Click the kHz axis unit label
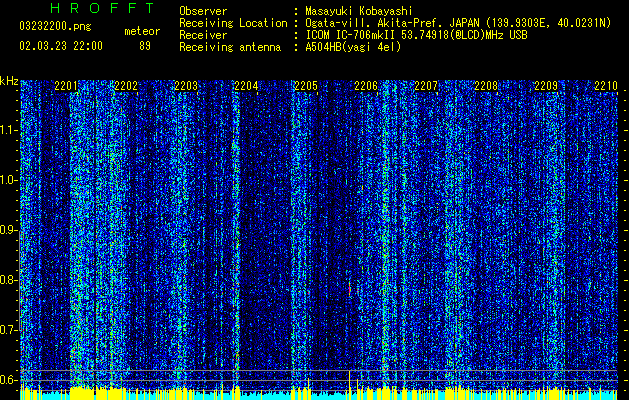Viewport: 629px width, 400px height. pyautogui.click(x=9, y=81)
